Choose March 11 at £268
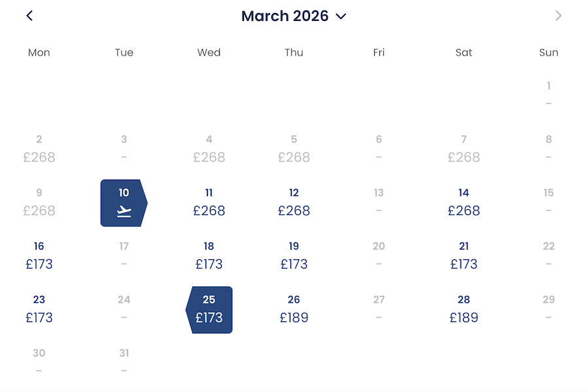The height and width of the screenshot is (392, 588). click(x=209, y=203)
